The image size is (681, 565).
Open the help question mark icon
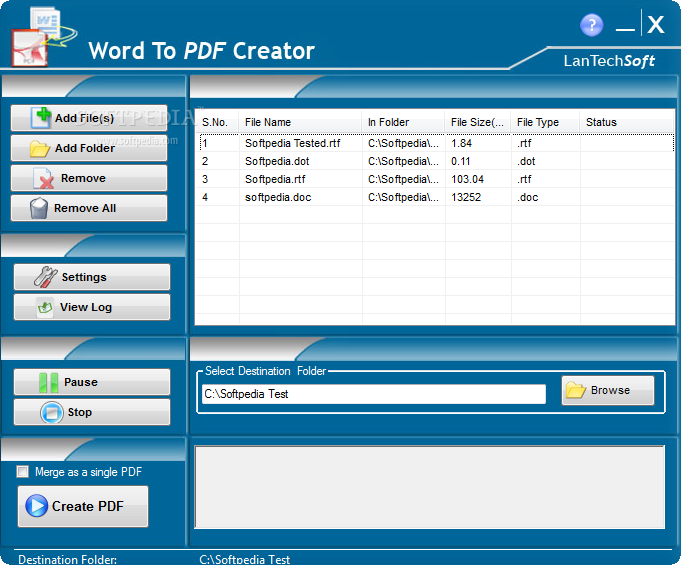(x=591, y=25)
